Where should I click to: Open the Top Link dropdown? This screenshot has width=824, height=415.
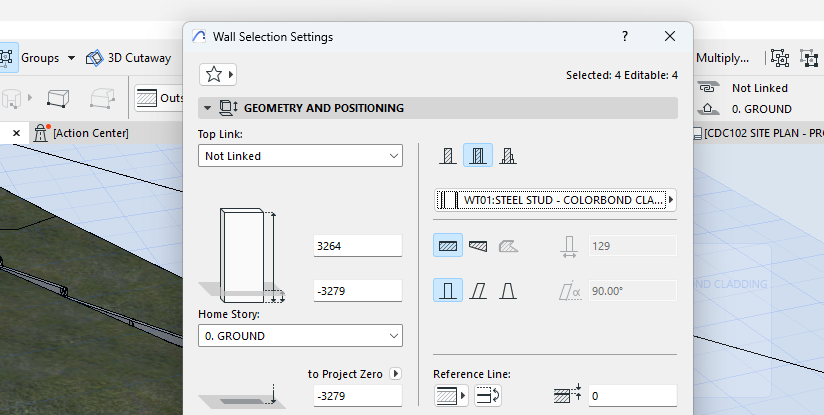(300, 156)
